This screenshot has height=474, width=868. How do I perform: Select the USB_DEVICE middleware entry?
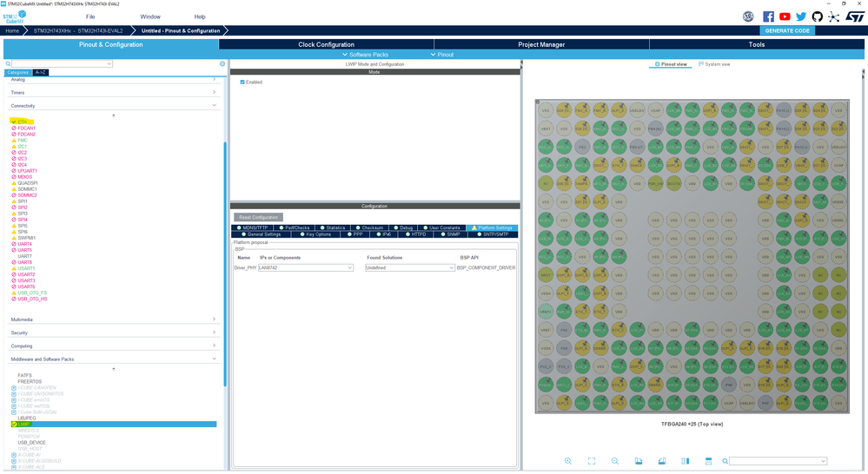[31, 443]
